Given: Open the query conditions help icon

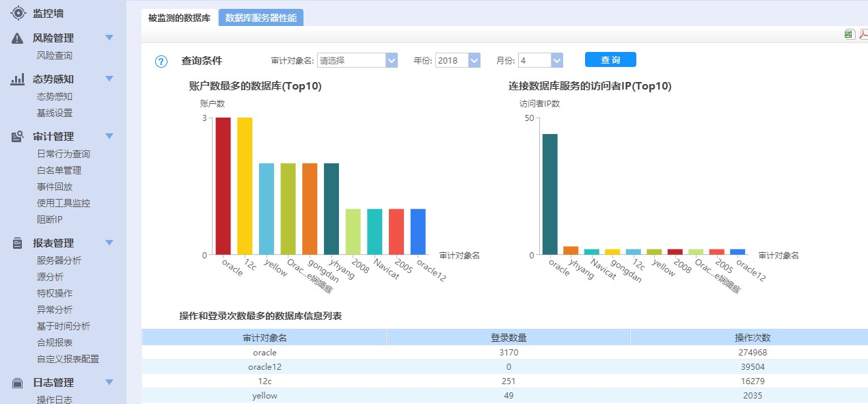Looking at the screenshot, I should [161, 62].
